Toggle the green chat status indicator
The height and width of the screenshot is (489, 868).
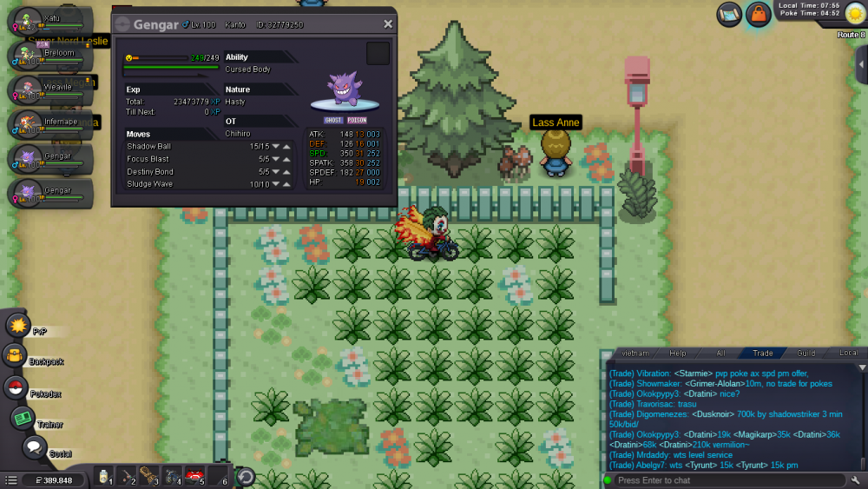(608, 480)
